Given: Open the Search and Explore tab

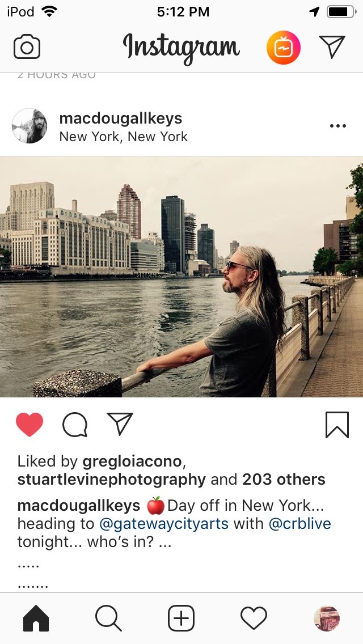Looking at the screenshot, I should pos(108,618).
